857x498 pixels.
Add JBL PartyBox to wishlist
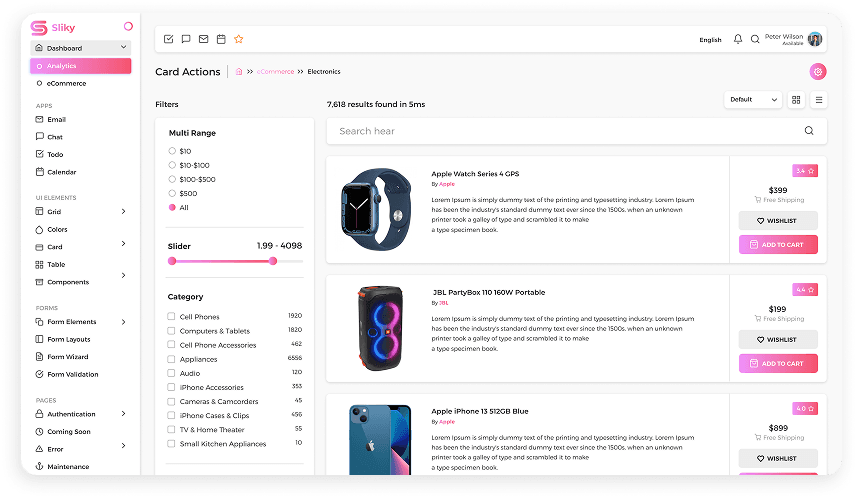778,340
